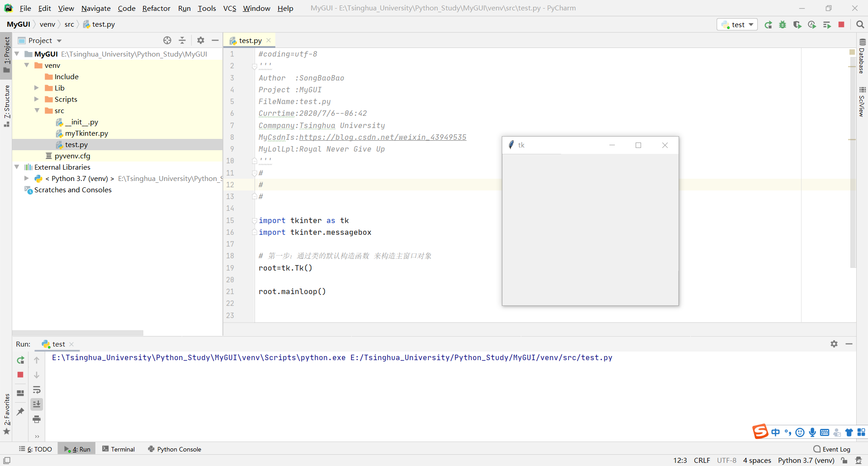
Task: Profile the test run with the clock icon
Action: 812,25
